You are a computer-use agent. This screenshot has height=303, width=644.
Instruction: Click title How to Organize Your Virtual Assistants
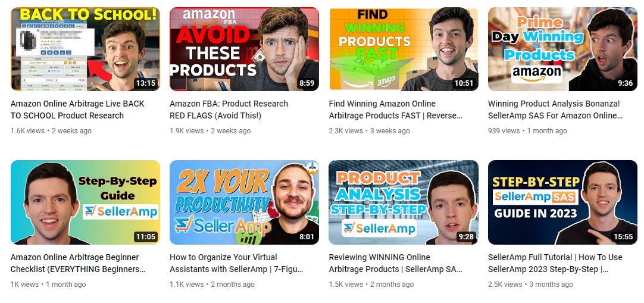click(236, 263)
